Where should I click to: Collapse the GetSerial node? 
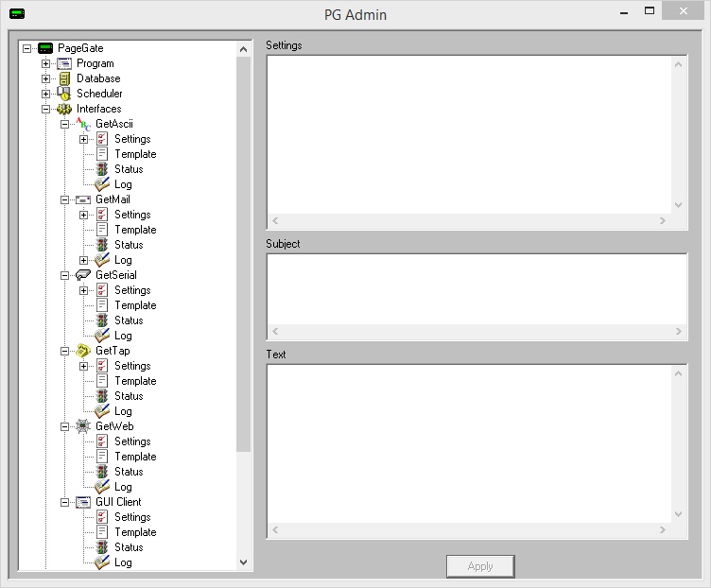click(x=65, y=275)
